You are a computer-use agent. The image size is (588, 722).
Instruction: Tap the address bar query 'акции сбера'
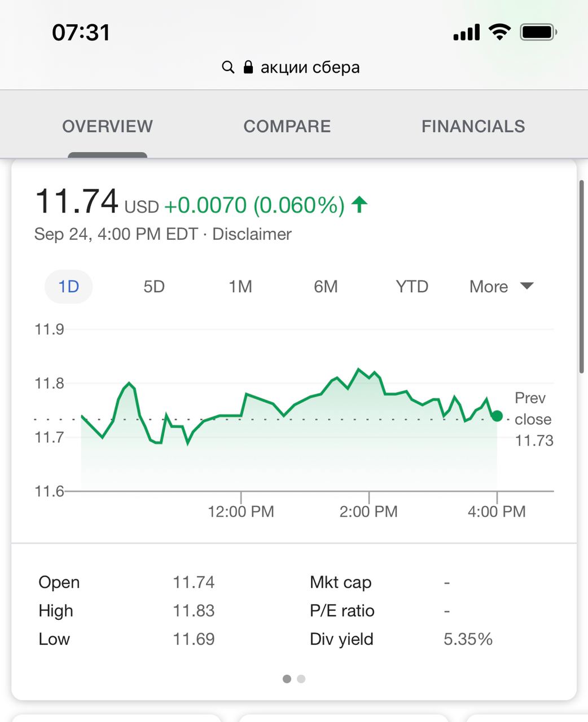pos(310,67)
